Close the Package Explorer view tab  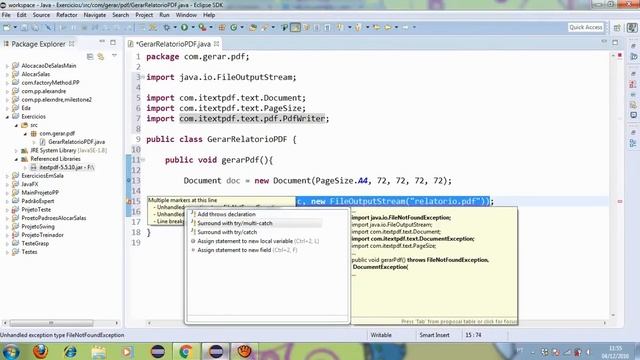pos(72,44)
